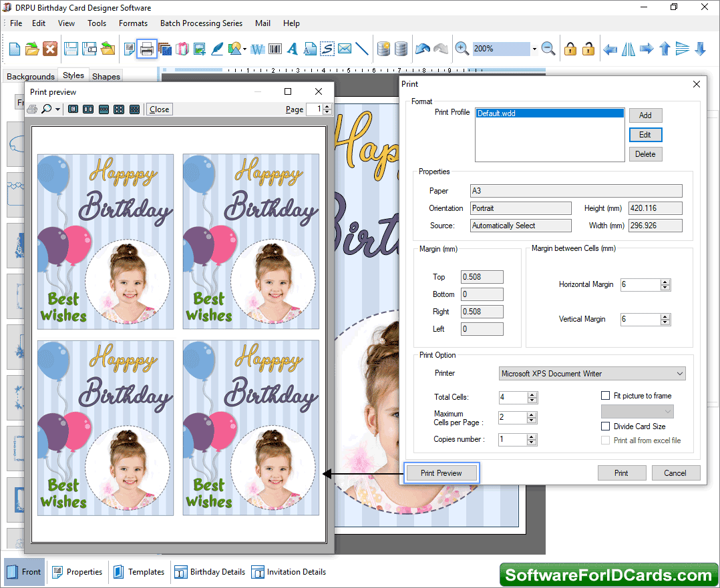Click the red X delete toolbar icon
The image size is (720, 588).
50,49
